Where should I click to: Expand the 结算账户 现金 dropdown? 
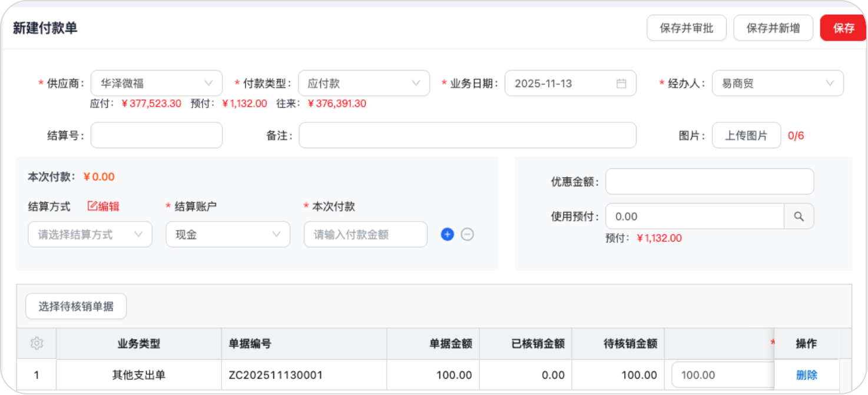pyautogui.click(x=228, y=234)
